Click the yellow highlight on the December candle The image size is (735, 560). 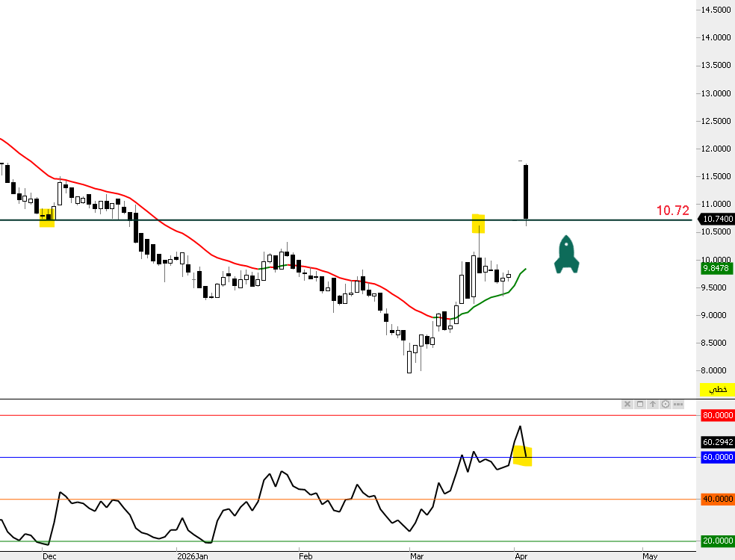47,218
